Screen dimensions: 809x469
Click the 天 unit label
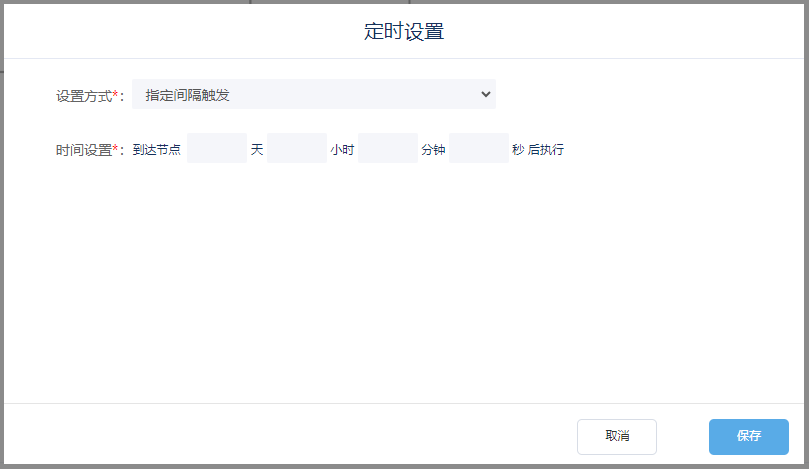point(257,150)
